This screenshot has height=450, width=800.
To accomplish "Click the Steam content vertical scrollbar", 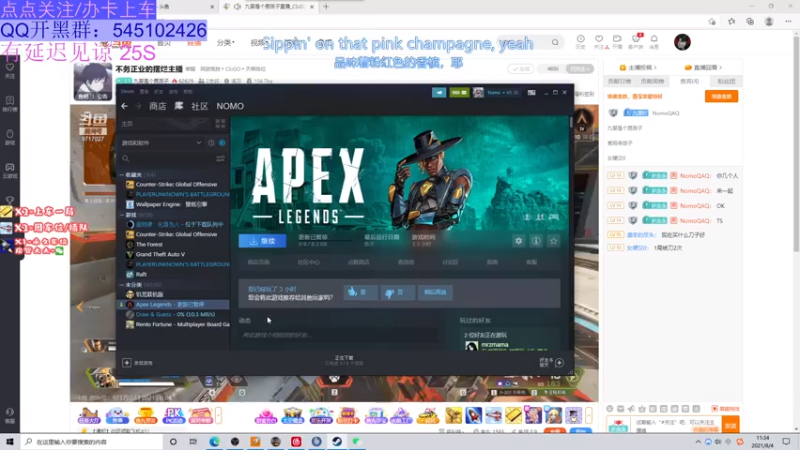I will tap(571, 122).
